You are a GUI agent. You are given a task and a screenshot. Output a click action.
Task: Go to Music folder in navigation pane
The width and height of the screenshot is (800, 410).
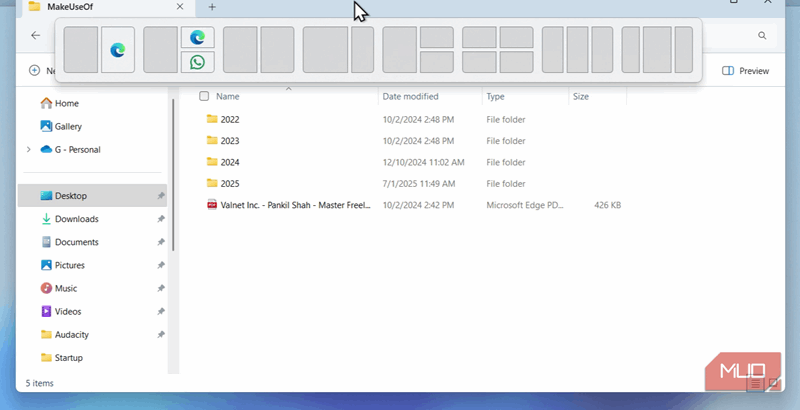(x=66, y=288)
